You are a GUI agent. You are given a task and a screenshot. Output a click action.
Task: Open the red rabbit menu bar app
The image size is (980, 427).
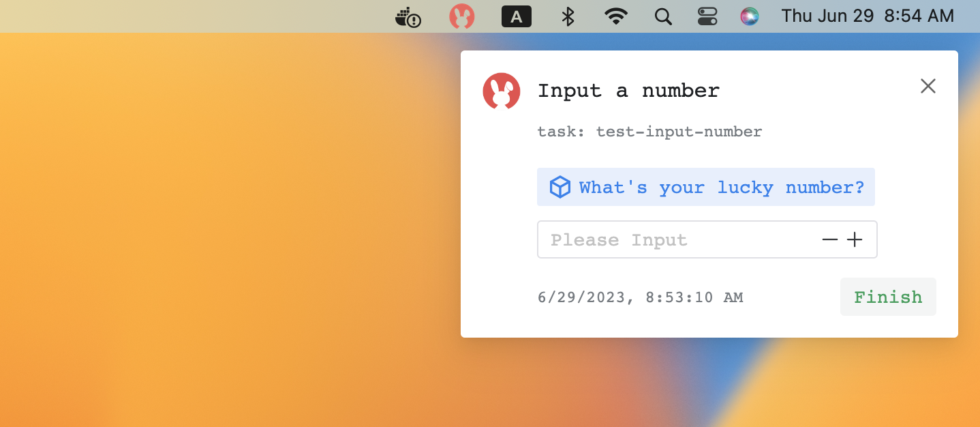[x=462, y=16]
